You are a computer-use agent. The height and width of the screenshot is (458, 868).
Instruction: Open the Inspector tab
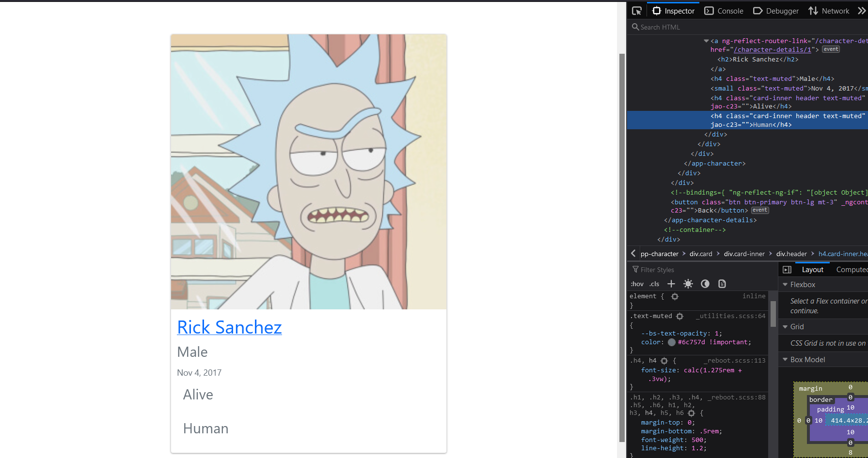(673, 11)
